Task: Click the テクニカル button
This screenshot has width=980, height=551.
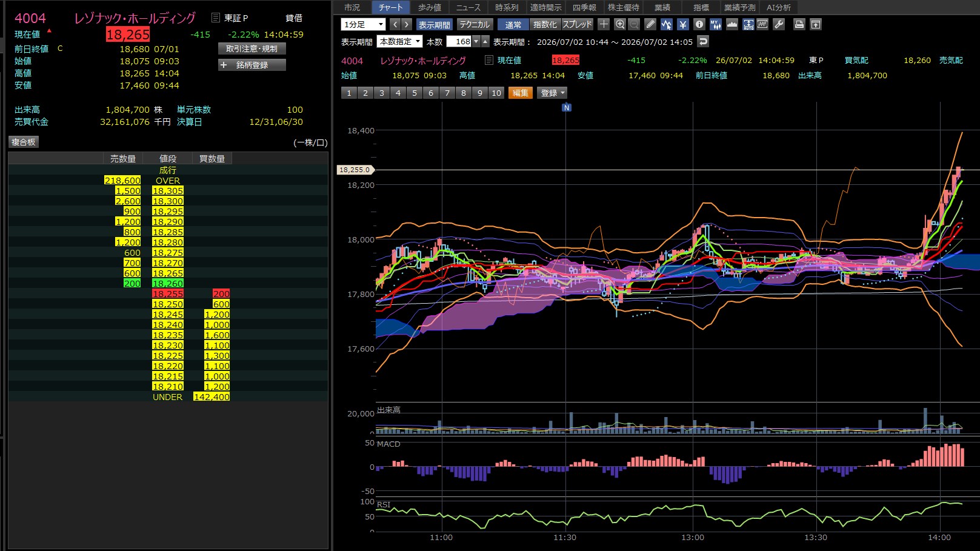Action: pos(475,24)
